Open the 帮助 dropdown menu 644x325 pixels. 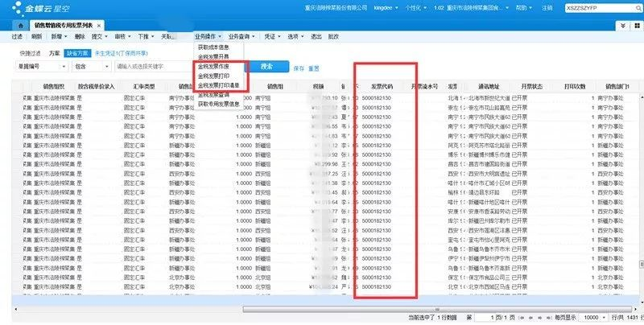tap(524, 8)
